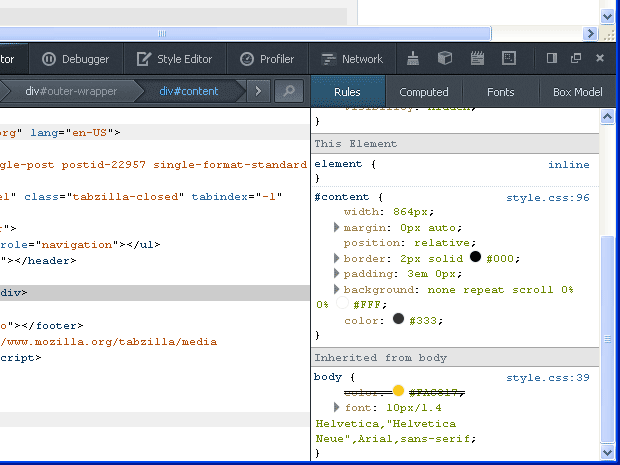Open style.css:96 source link

coord(548,197)
